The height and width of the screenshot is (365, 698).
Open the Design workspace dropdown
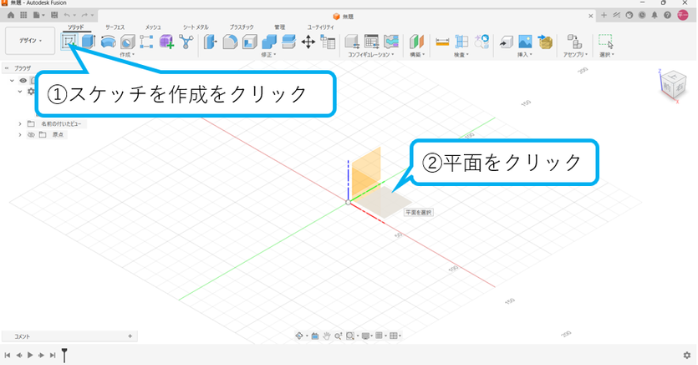[x=30, y=41]
